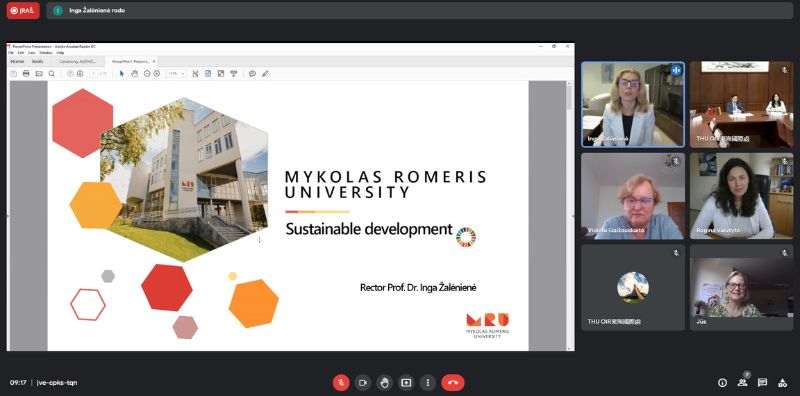This screenshot has width=800, height=396.
Task: Go to previous page with up arrow
Action: tap(70, 73)
